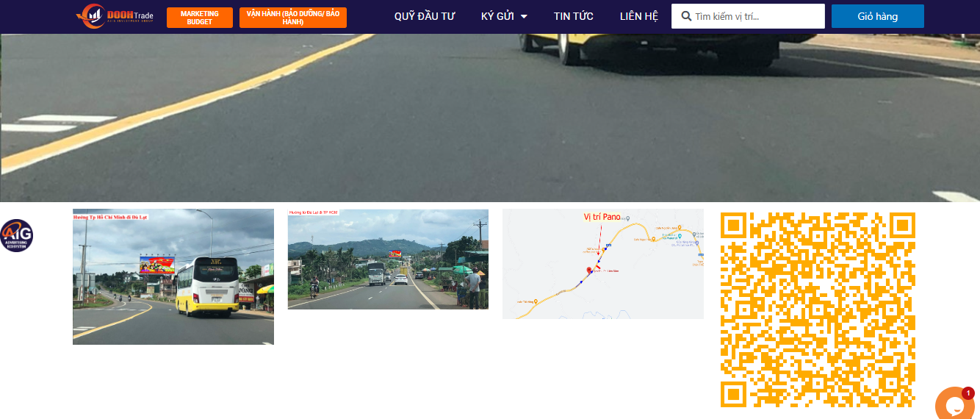Click the chat notification badge
Screen dimensions: 980x419
(x=968, y=393)
